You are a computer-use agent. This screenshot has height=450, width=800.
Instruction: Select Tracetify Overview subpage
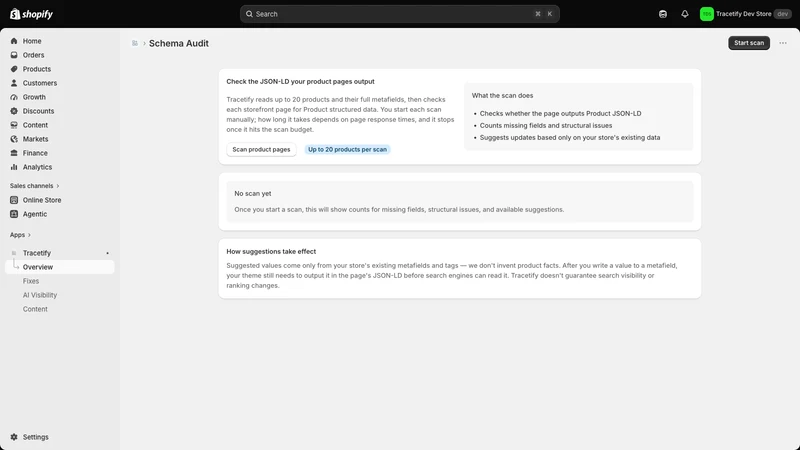pos(60,267)
